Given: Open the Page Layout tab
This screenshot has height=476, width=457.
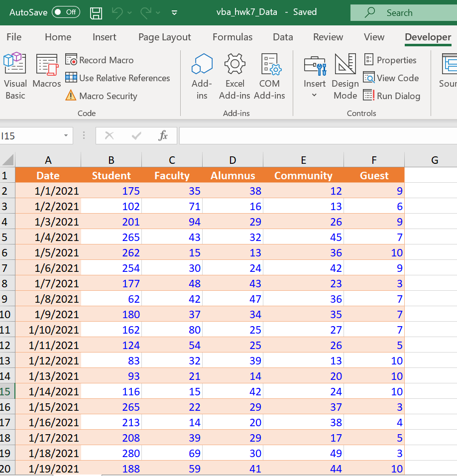Looking at the screenshot, I should click(x=164, y=37).
